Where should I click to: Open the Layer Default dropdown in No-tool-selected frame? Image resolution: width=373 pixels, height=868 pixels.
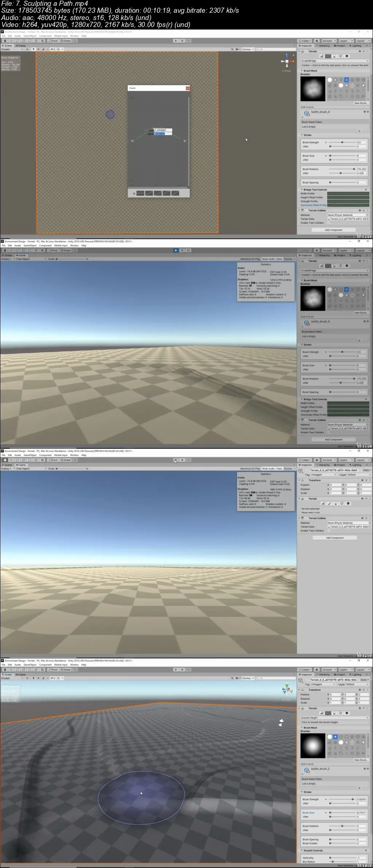point(359,475)
